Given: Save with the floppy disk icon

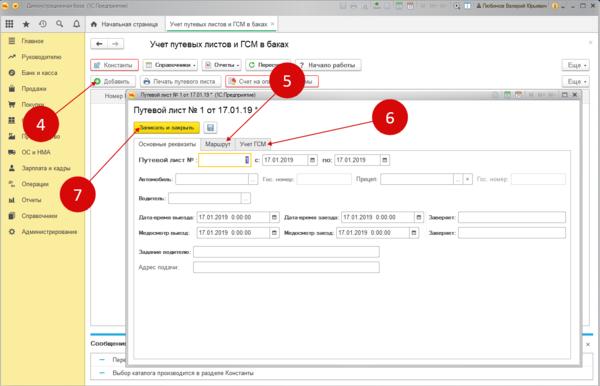Looking at the screenshot, I should (x=210, y=127).
